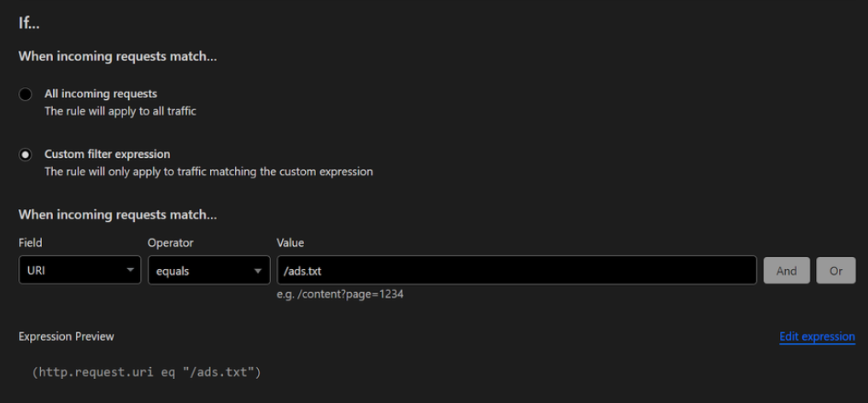Image resolution: width=868 pixels, height=403 pixels.
Task: Click the "All incoming requests" label text
Action: pos(101,94)
